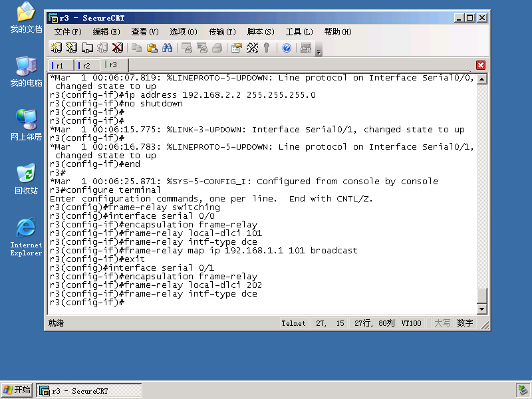This screenshot has width=532, height=399.
Task: Click the 大写 status bar indicator
Action: 442,323
